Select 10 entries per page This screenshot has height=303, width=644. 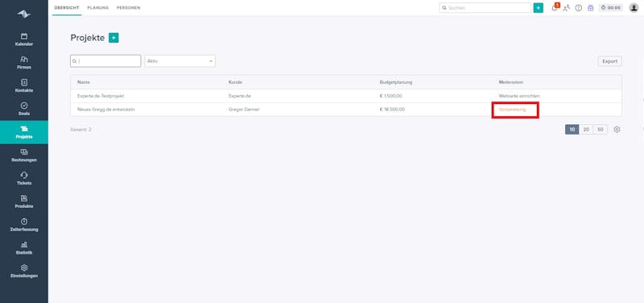click(x=572, y=130)
